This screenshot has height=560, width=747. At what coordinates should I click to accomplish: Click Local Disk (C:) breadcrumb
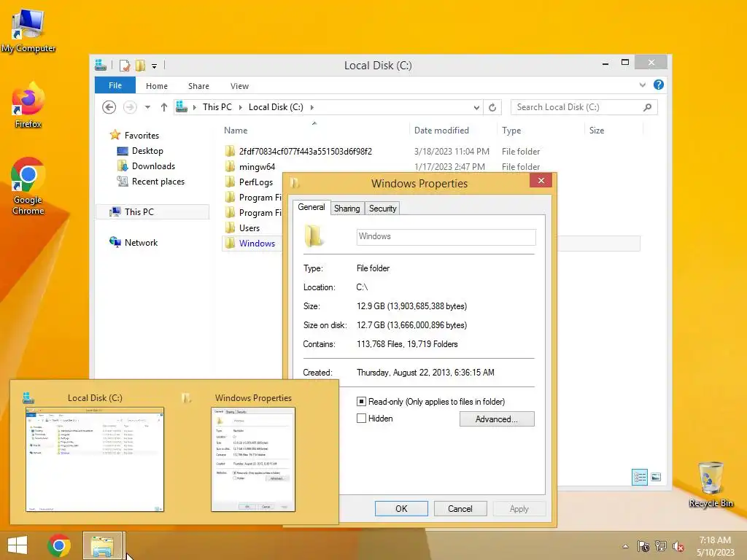(x=276, y=107)
